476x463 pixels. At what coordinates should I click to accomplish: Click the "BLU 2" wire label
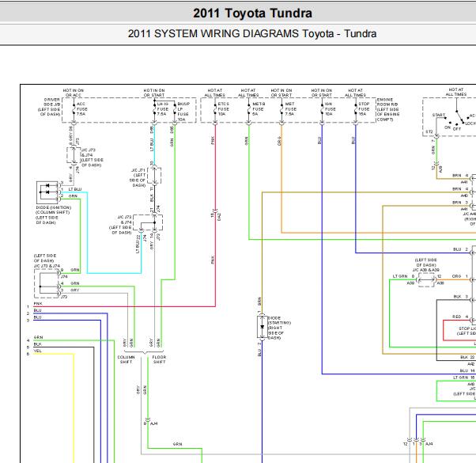(460, 249)
